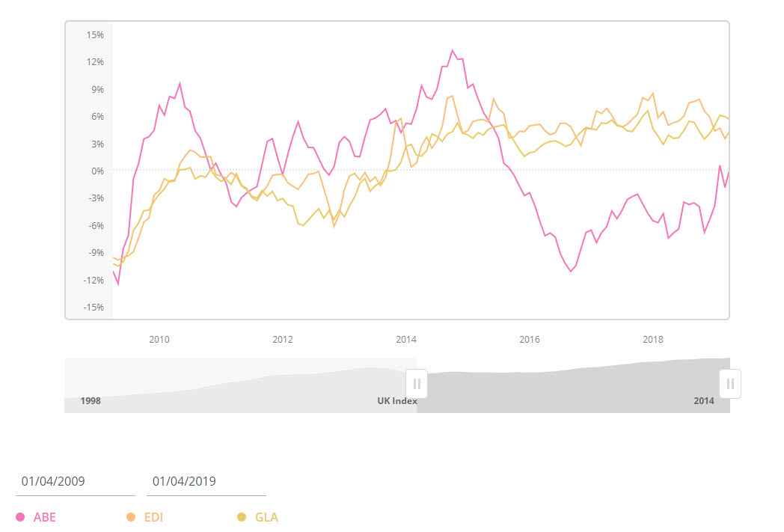Image resolution: width=784 pixels, height=532 pixels.
Task: Click the pink ABE legend dot
Action: click(19, 517)
